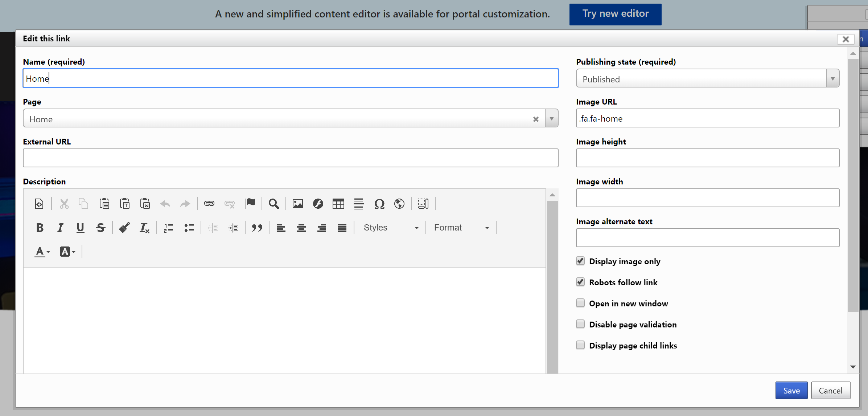The width and height of the screenshot is (868, 416).
Task: Uncheck Display image only
Action: (x=580, y=261)
